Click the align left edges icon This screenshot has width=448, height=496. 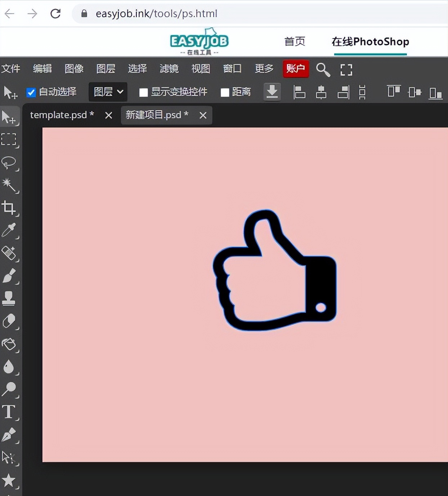click(x=299, y=92)
